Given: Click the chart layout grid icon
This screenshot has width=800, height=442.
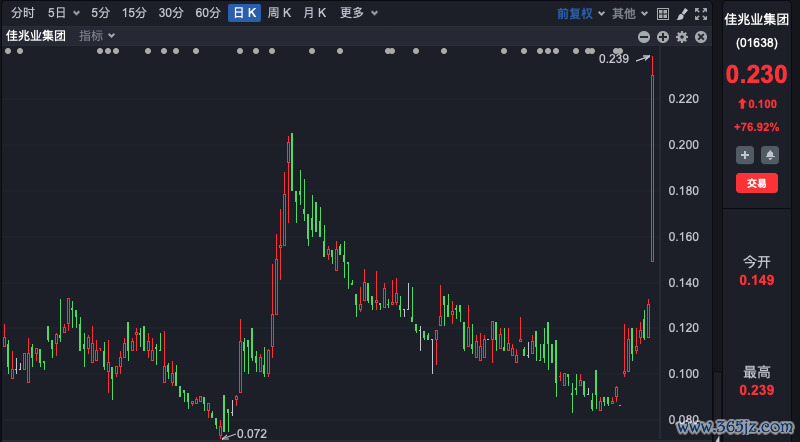Looking at the screenshot, I should [663, 14].
